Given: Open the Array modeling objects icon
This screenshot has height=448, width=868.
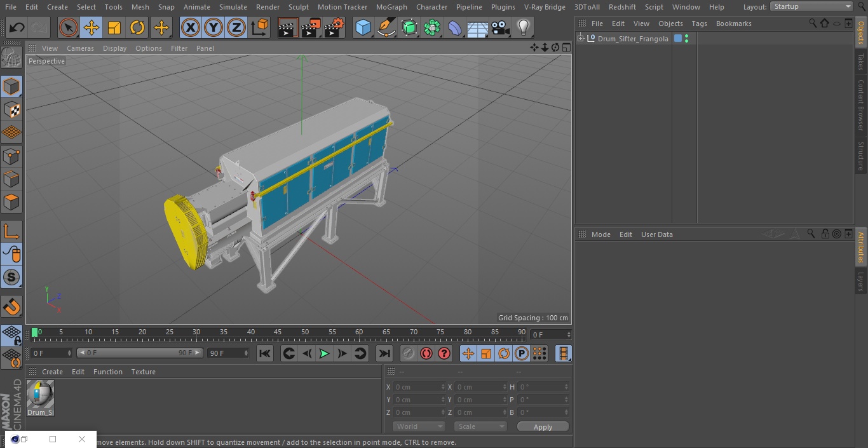Looking at the screenshot, I should click(x=432, y=27).
